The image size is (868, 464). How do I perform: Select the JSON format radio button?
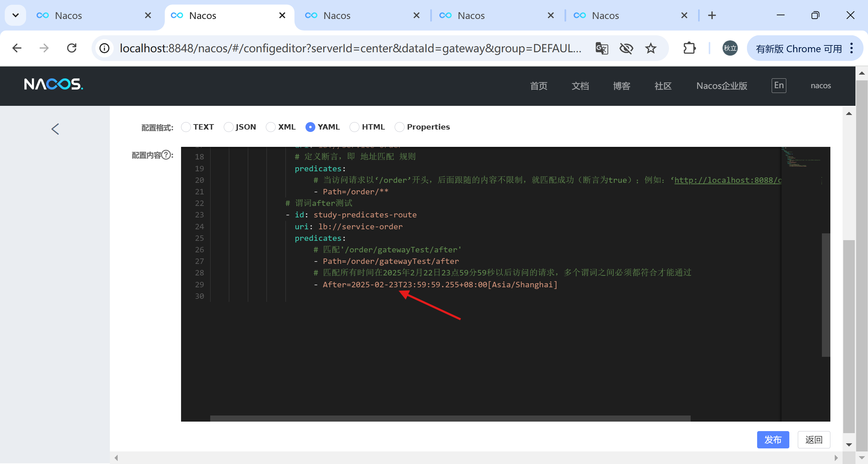pos(229,127)
